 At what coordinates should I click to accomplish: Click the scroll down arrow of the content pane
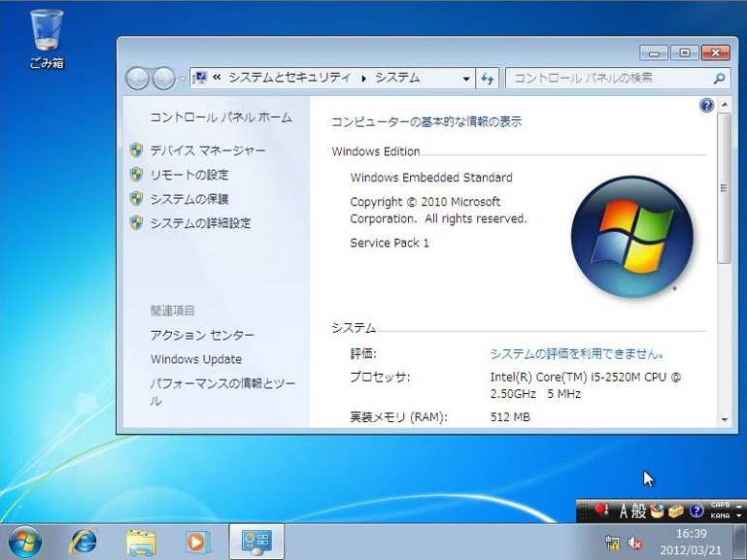pyautogui.click(x=725, y=419)
